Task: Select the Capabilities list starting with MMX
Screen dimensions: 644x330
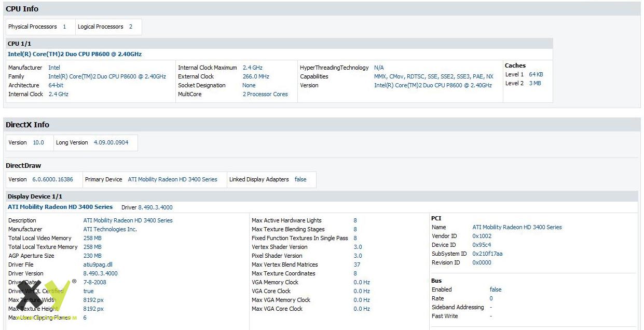Action: pyautogui.click(x=434, y=76)
